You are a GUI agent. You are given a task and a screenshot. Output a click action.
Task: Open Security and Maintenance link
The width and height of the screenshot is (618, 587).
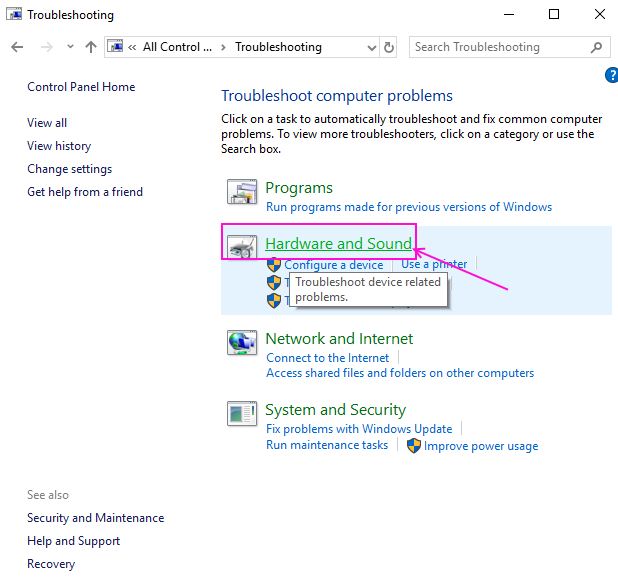point(96,518)
